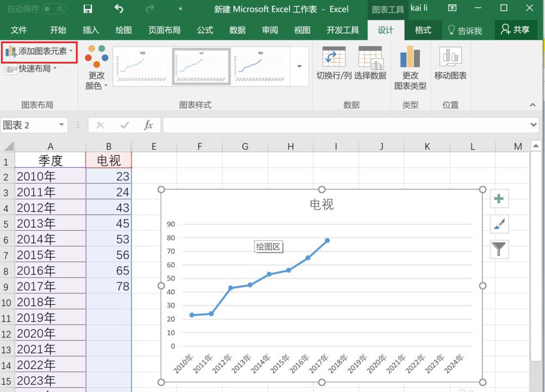Image resolution: width=545 pixels, height=392 pixels.
Task: Switch to the Insert (插入) tab
Action: pos(90,30)
